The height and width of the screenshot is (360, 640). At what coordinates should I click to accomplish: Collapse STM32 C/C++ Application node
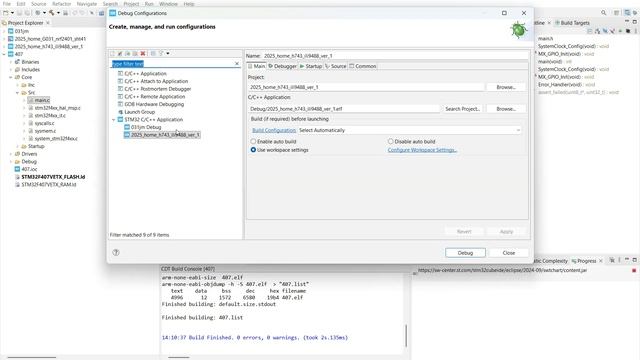click(114, 120)
